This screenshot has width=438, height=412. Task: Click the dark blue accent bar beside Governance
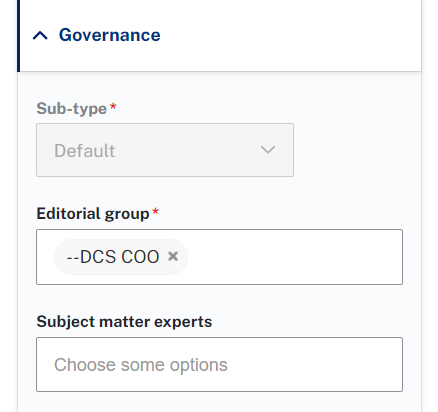(x=19, y=35)
